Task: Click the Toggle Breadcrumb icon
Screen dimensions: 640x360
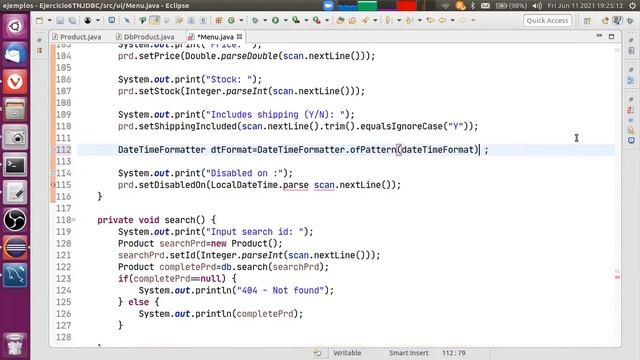Action: [x=142, y=20]
